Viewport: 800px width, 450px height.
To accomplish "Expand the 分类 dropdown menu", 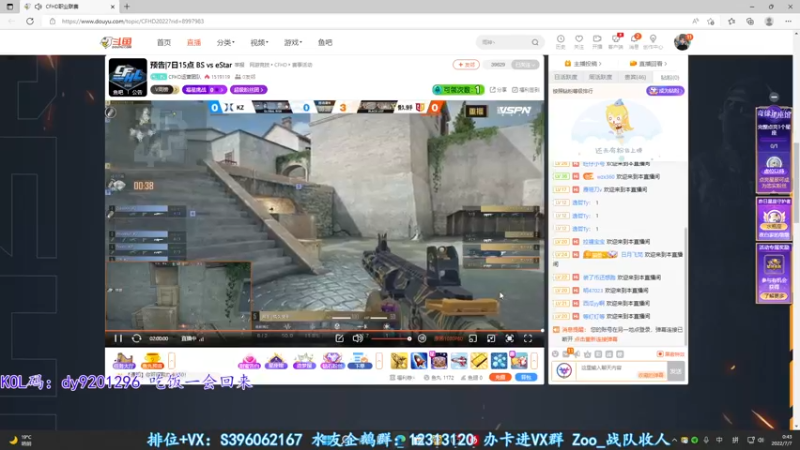I will [226, 42].
